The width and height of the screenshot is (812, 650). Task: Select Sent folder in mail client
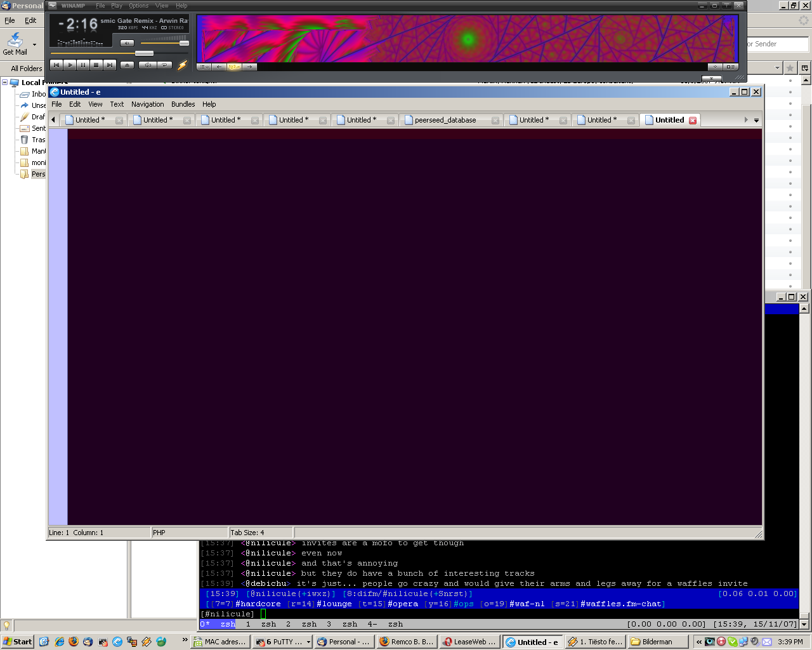[33, 128]
